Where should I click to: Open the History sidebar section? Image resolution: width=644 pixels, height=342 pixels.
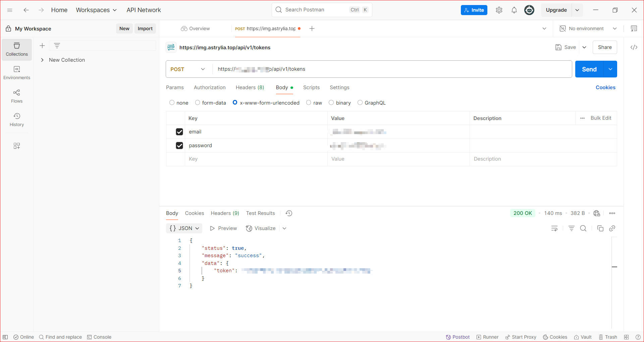click(17, 120)
